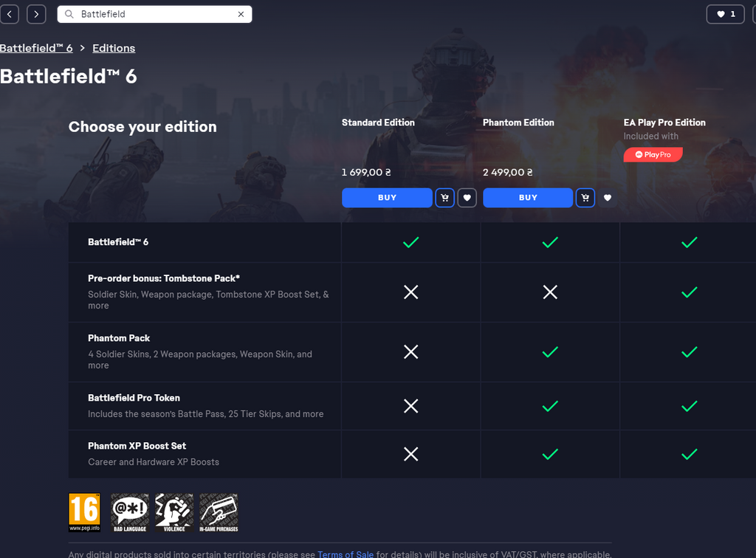Image resolution: width=756 pixels, height=558 pixels.
Task: Buy the Standard Edition
Action: coord(387,198)
